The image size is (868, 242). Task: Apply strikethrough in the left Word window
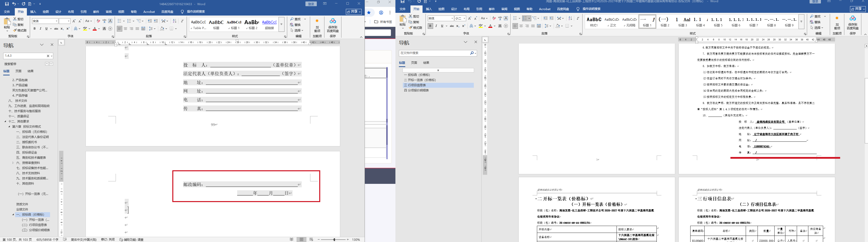(56, 29)
